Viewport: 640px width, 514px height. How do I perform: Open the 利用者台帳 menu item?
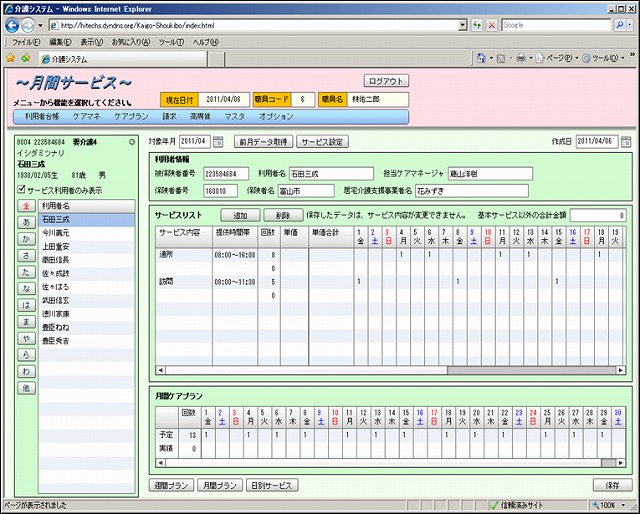(x=42, y=117)
